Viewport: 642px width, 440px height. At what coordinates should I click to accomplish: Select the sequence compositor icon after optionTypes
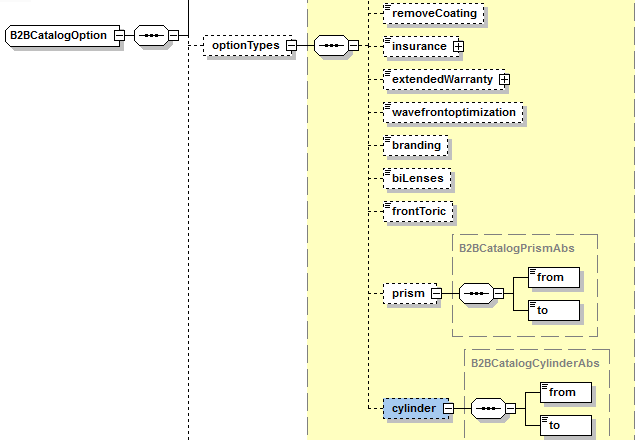click(330, 46)
